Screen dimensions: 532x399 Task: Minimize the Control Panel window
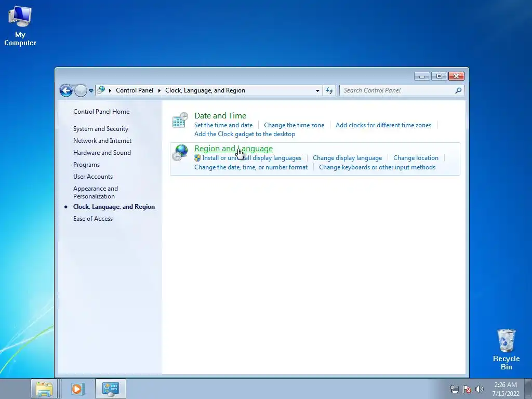point(422,76)
